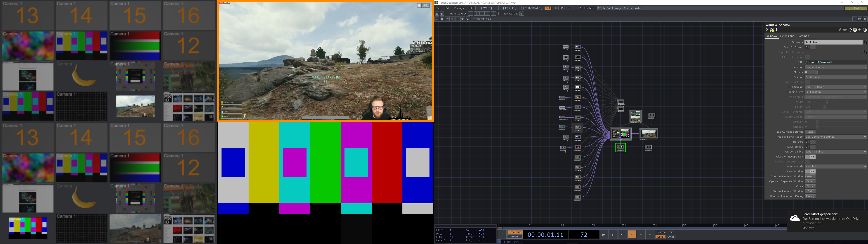Screen dimensions: 868x244
Task: Open the V-Sync Mode dropdown
Action: (836, 167)
